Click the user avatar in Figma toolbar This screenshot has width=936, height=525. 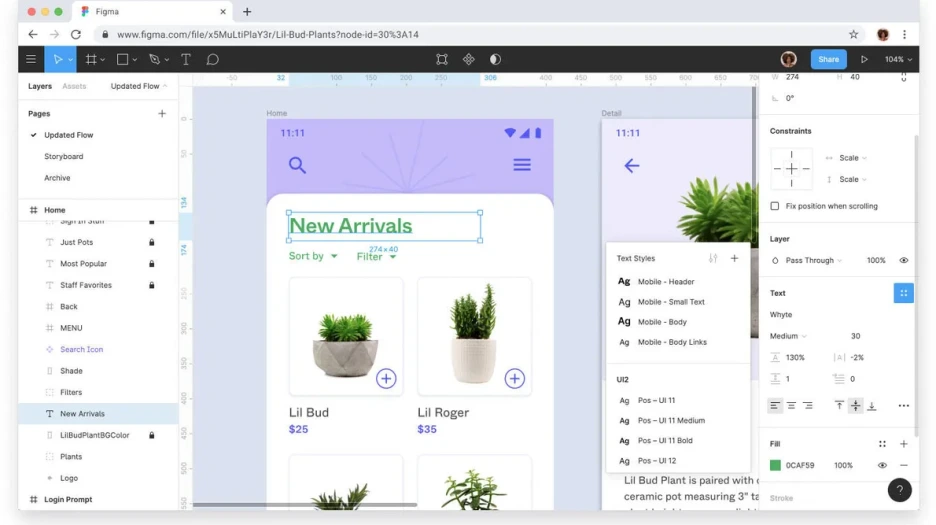point(789,59)
